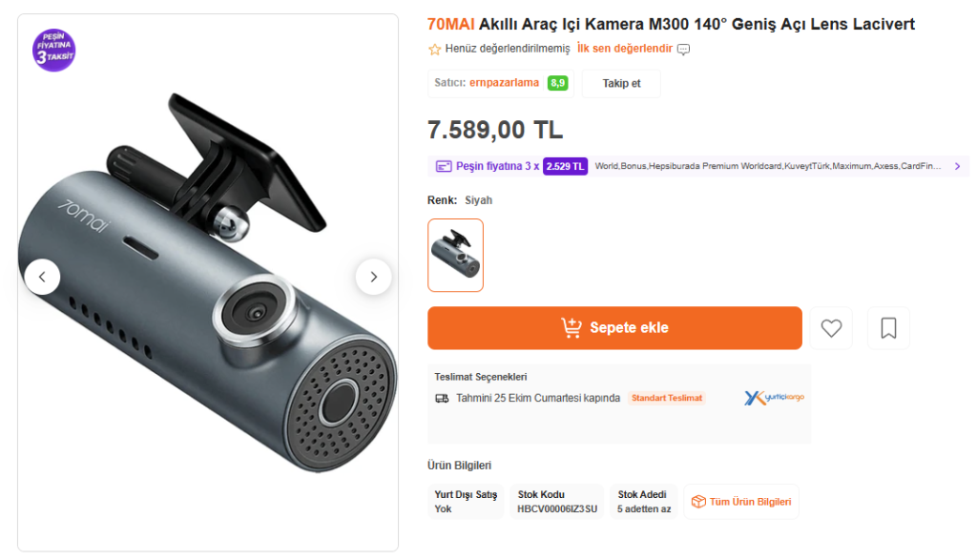Expand installment options chevron arrow
Image resolution: width=977 pixels, height=560 pixels.
[x=957, y=166]
